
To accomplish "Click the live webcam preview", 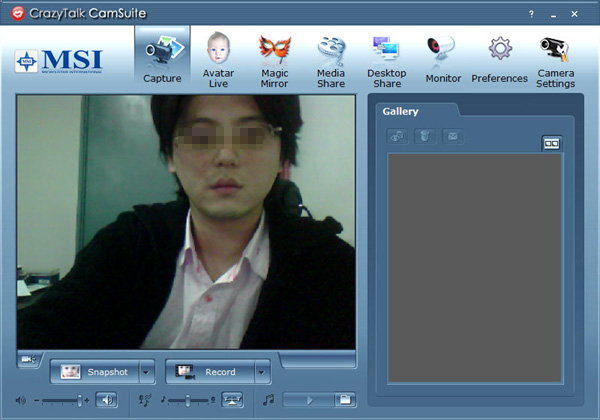I will point(186,222).
